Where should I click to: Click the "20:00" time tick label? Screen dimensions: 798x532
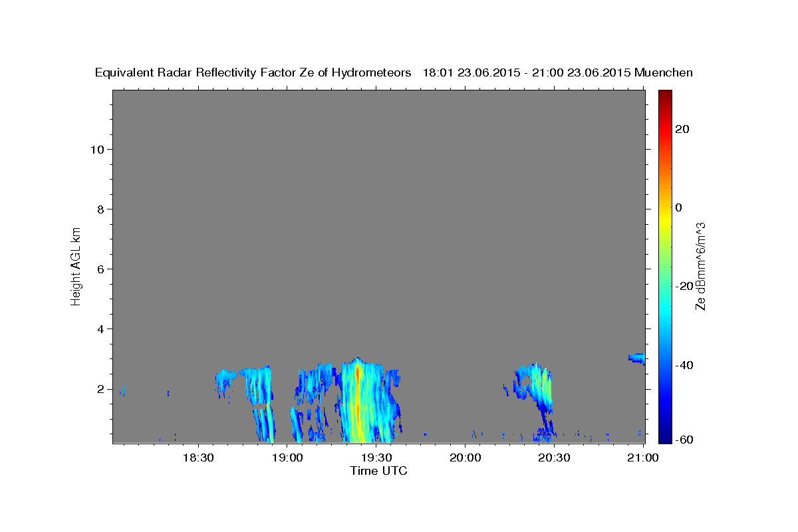(x=465, y=458)
